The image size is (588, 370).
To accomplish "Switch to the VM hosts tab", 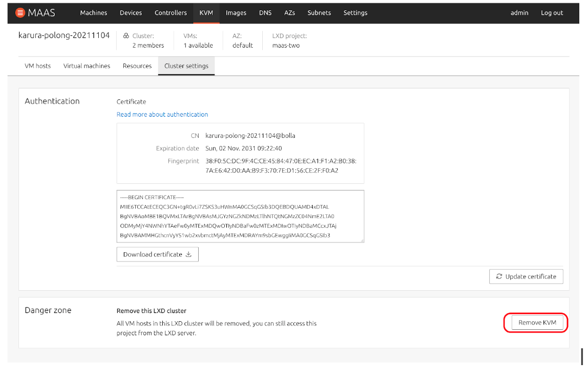I will click(x=37, y=66).
